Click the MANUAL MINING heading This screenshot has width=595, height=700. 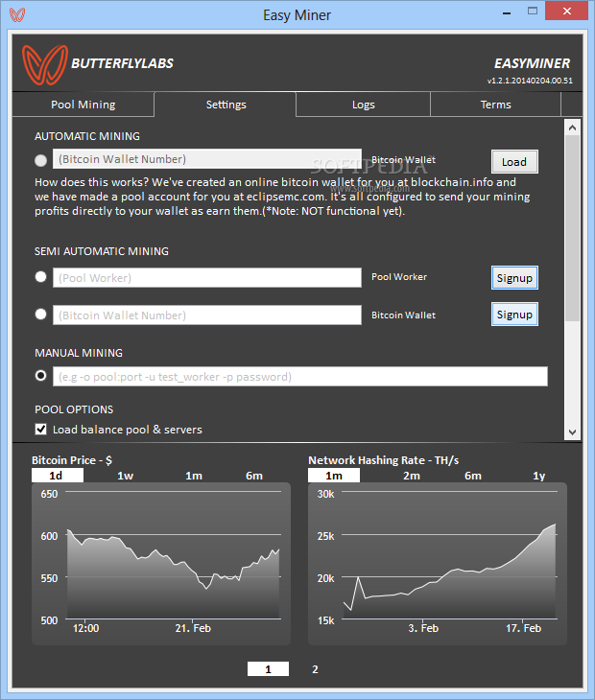coord(79,353)
